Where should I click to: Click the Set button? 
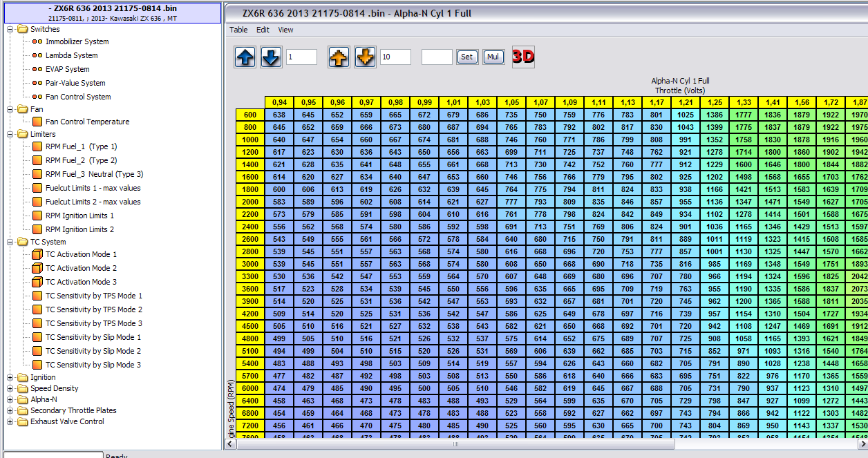(467, 57)
